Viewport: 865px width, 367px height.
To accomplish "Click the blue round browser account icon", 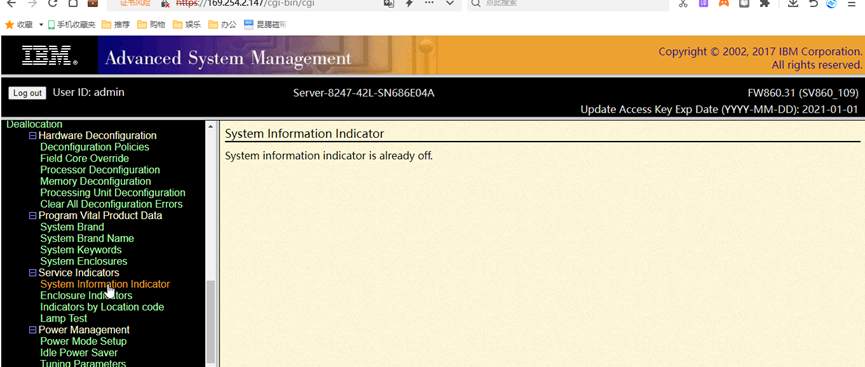I will (x=831, y=3).
